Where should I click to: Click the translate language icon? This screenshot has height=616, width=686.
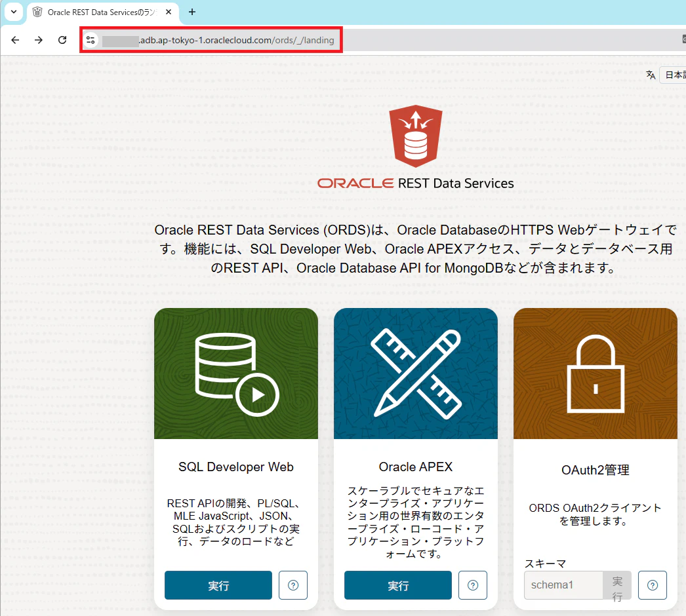651,75
